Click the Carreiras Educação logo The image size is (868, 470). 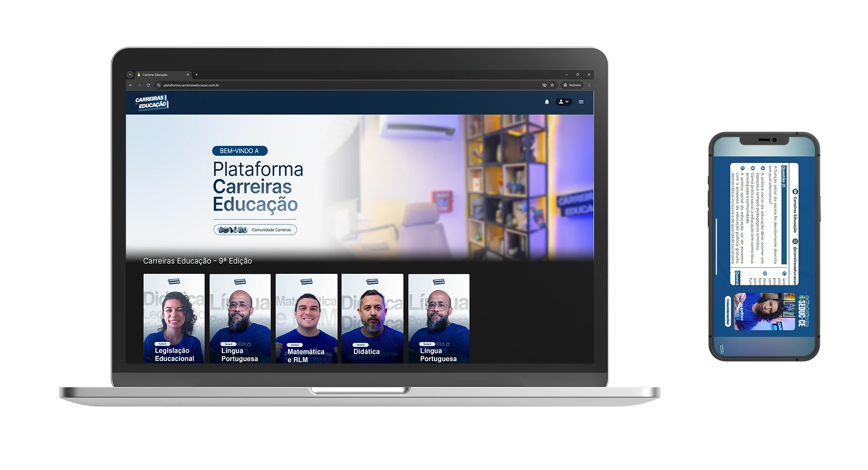pyautogui.click(x=152, y=102)
